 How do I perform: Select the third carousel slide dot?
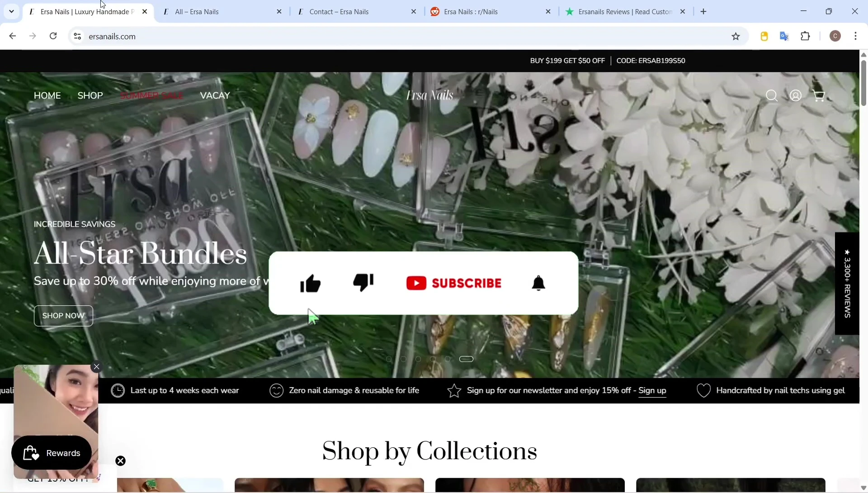coord(418,359)
